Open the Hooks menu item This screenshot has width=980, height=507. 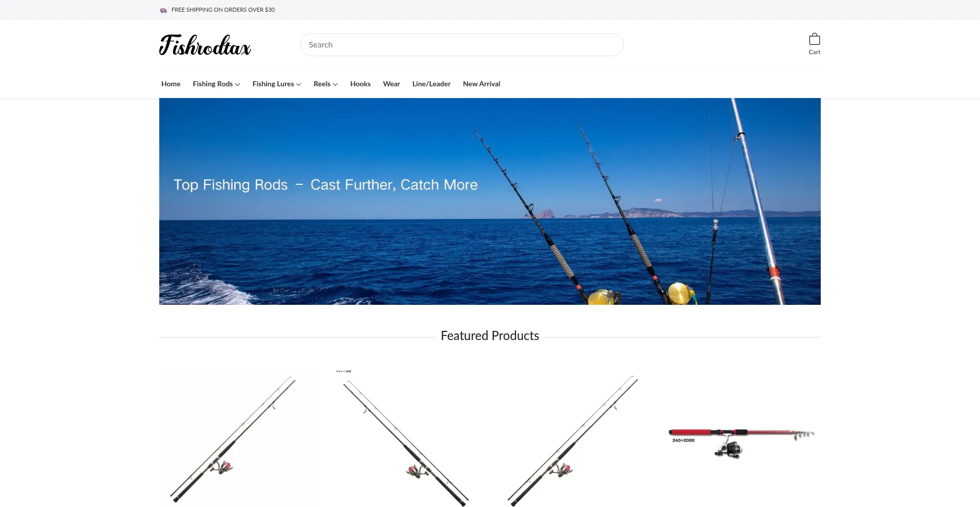coord(360,84)
